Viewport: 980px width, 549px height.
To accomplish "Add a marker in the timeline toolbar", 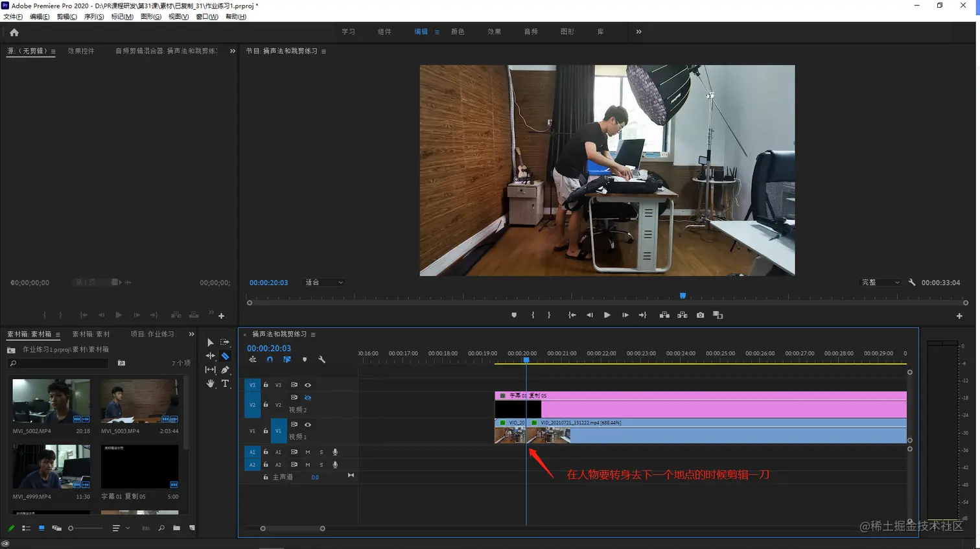I will tap(305, 360).
